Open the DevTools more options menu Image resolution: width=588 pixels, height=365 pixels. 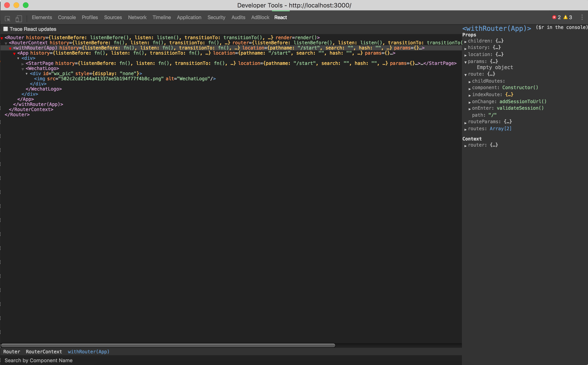pos(582,17)
